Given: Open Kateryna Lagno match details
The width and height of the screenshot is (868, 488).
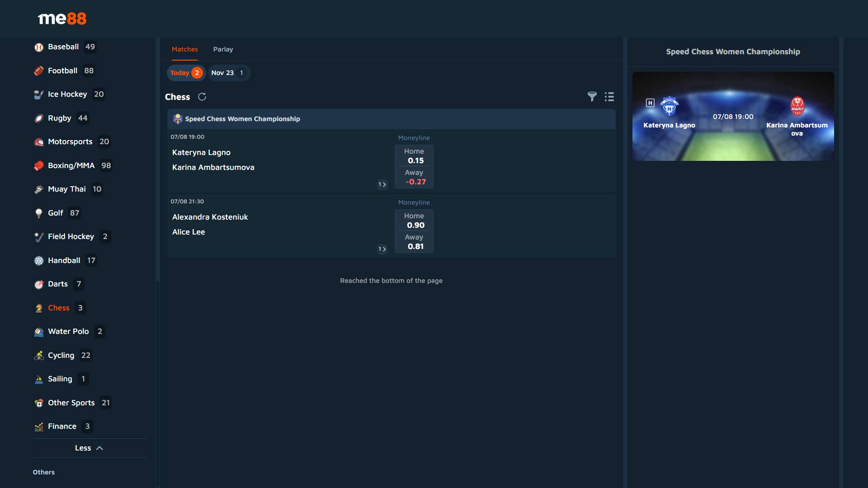Looking at the screenshot, I should coord(201,153).
